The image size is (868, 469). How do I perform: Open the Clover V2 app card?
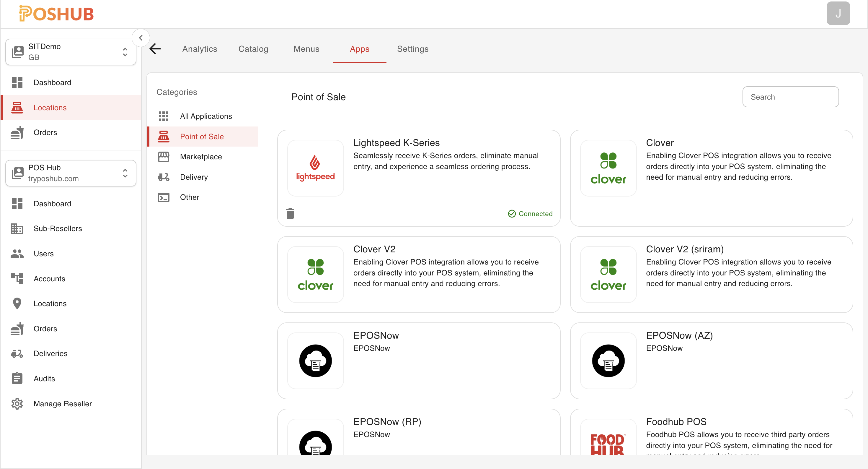[419, 275]
